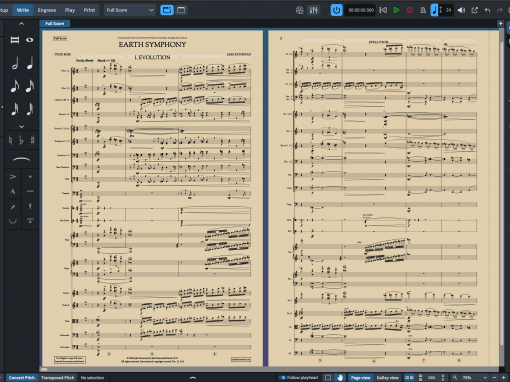The width and height of the screenshot is (510, 382).
Task: Click the speaker audio icon
Action: click(x=461, y=10)
